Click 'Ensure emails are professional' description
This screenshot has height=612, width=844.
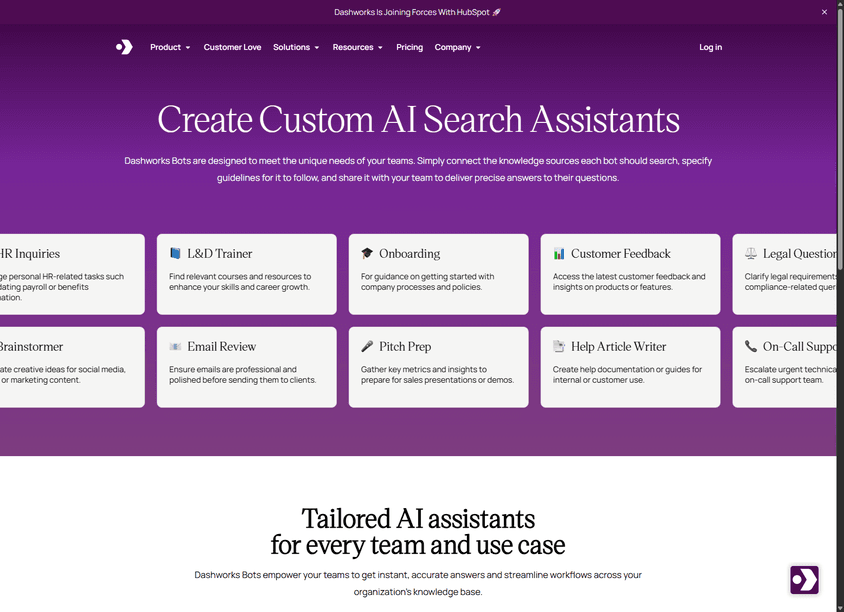pos(243,375)
